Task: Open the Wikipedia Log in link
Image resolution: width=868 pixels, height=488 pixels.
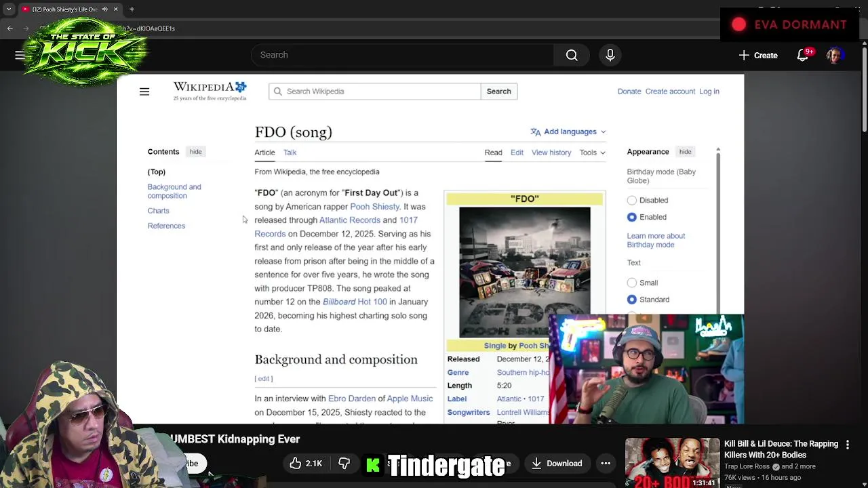Action: point(709,91)
